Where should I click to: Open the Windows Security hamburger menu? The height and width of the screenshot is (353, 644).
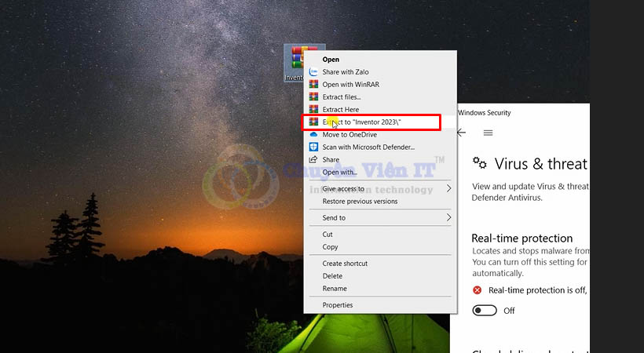(x=488, y=133)
